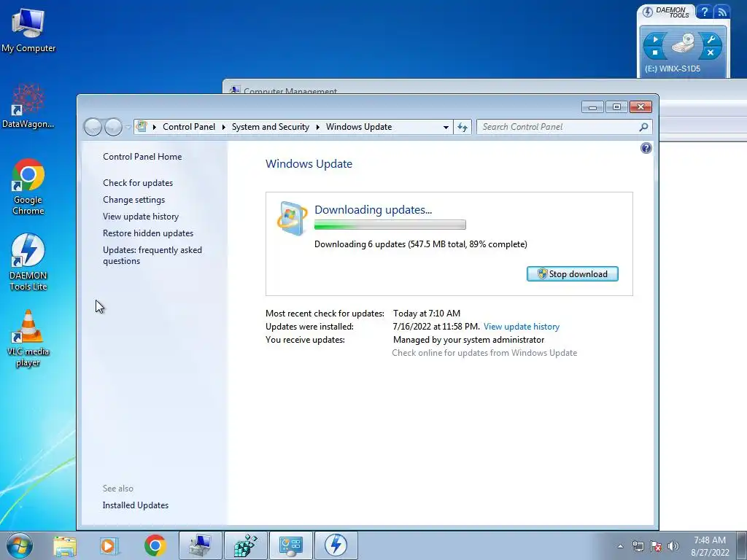This screenshot has width=747, height=560.
Task: Click Check online for updates from Windows Update
Action: [x=484, y=353]
